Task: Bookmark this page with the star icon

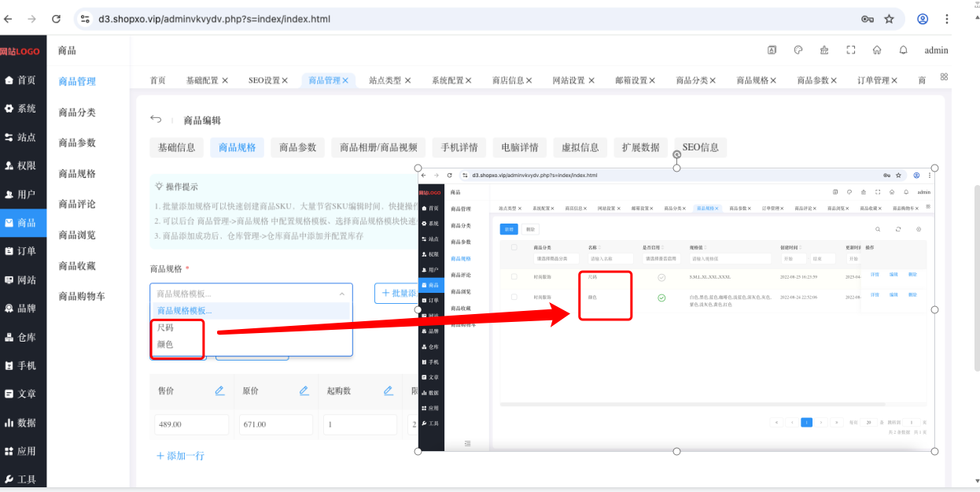Action: [x=890, y=19]
